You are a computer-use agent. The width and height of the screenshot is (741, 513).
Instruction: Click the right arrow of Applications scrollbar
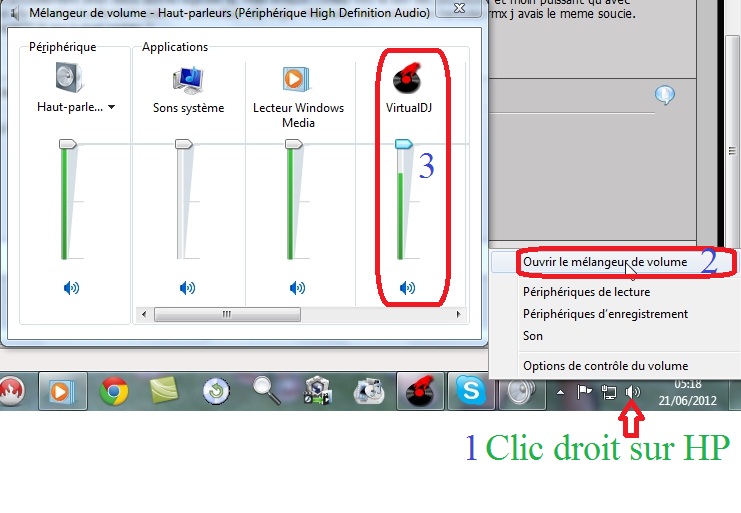(x=458, y=314)
